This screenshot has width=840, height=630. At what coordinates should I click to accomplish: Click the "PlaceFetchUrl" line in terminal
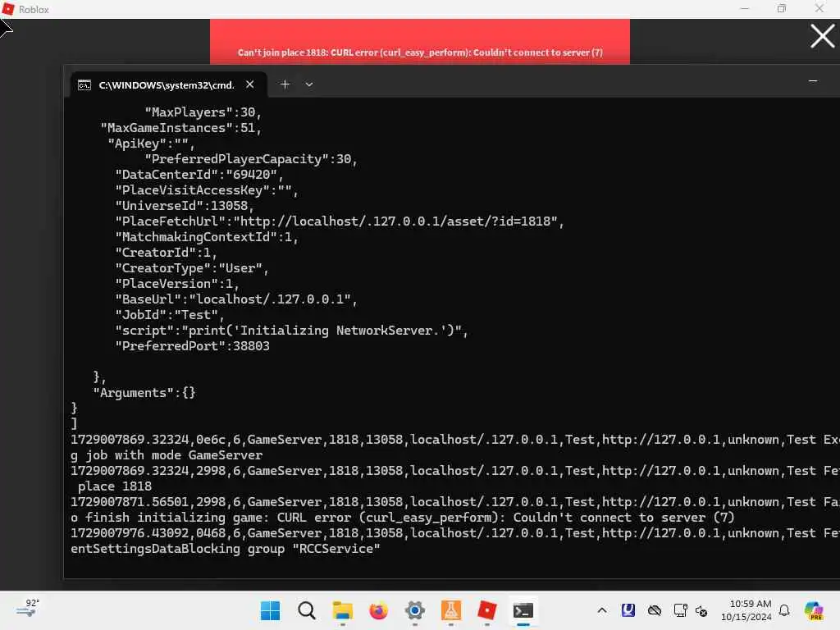click(x=340, y=221)
